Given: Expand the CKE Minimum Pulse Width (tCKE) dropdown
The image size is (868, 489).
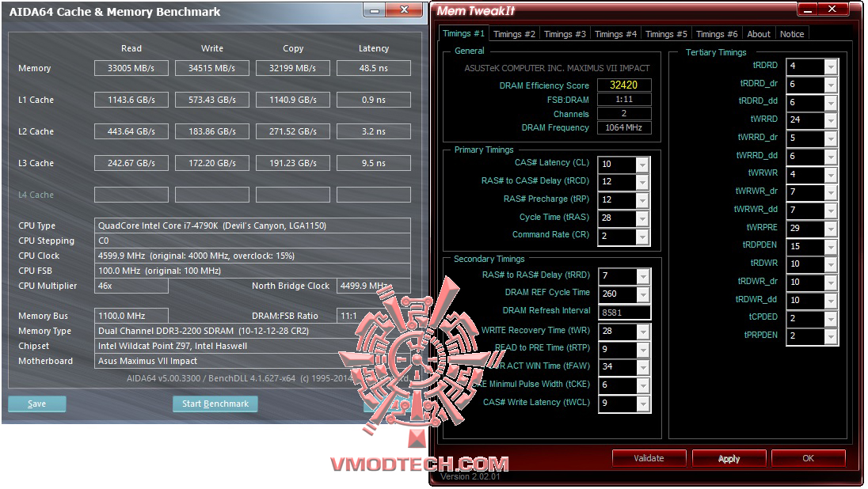Looking at the screenshot, I should coord(643,385).
